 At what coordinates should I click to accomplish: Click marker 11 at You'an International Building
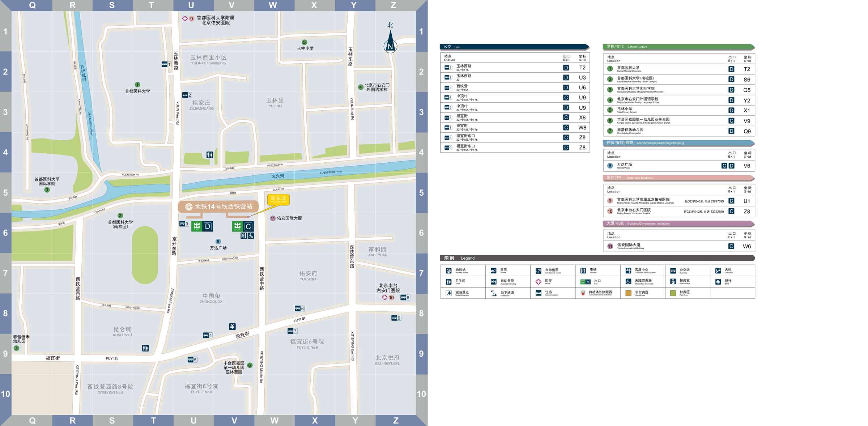tap(273, 218)
